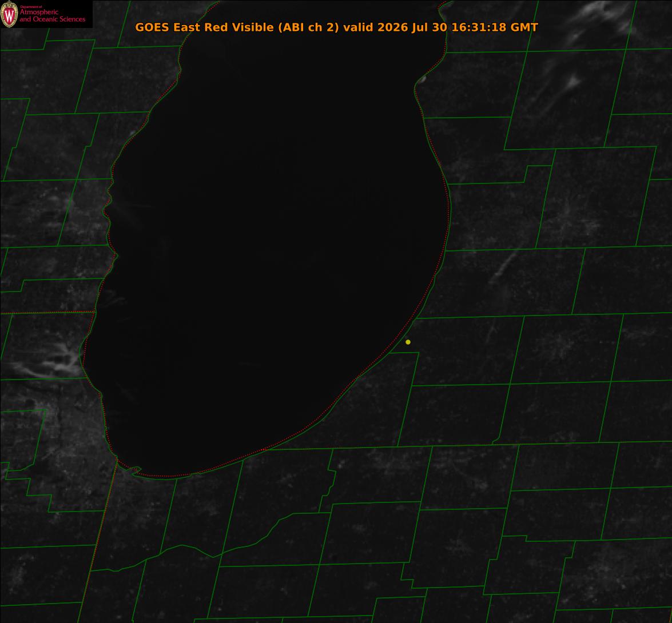Click the small harbor notch on the southern lakeshore
Screen dimensions: 672x623
pos(136,470)
